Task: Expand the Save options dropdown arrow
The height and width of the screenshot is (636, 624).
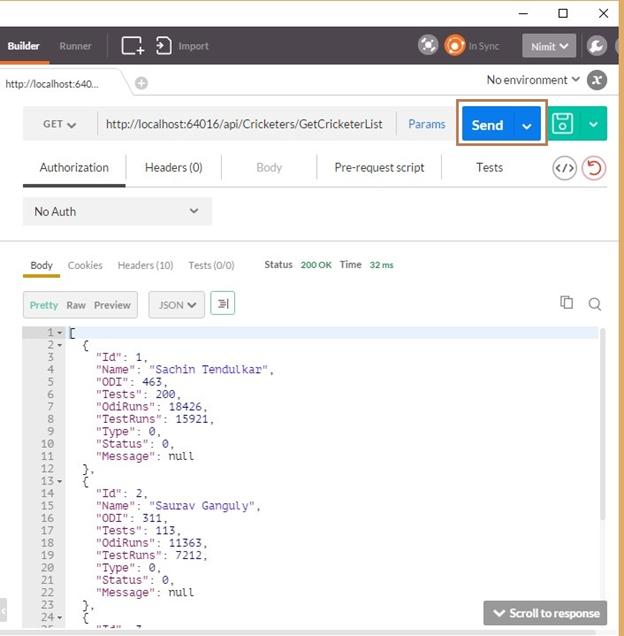Action: pos(593,124)
